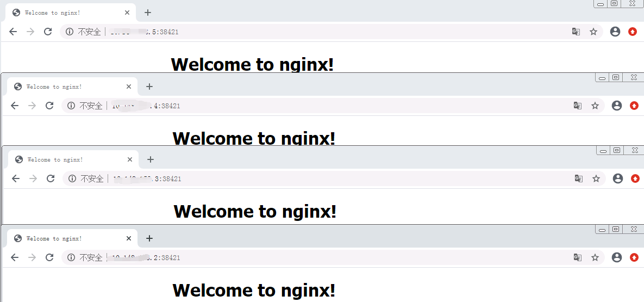This screenshot has width=644, height=302.
Task: Open the 不安全 site info for .2:38421
Action: point(86,257)
